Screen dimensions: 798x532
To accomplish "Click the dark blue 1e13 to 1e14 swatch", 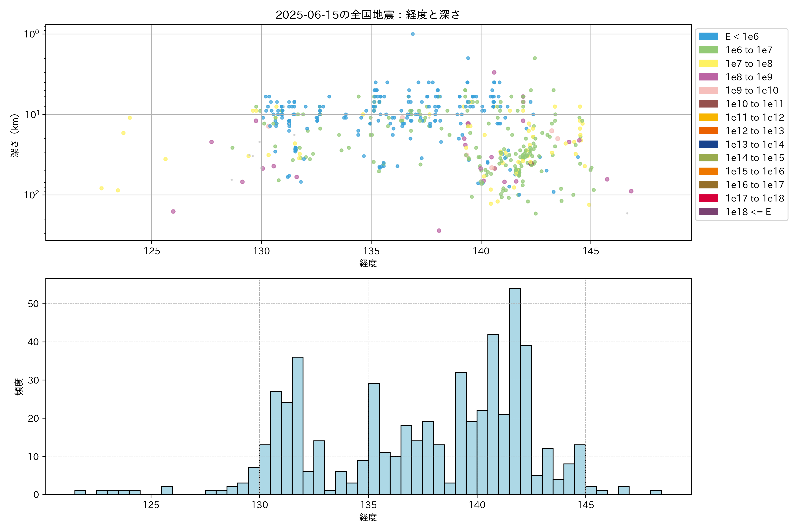I will (708, 144).
